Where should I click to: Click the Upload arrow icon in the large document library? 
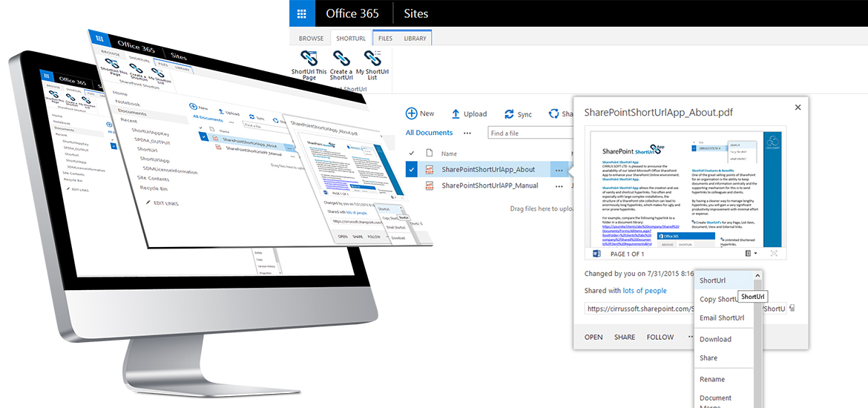pos(456,114)
